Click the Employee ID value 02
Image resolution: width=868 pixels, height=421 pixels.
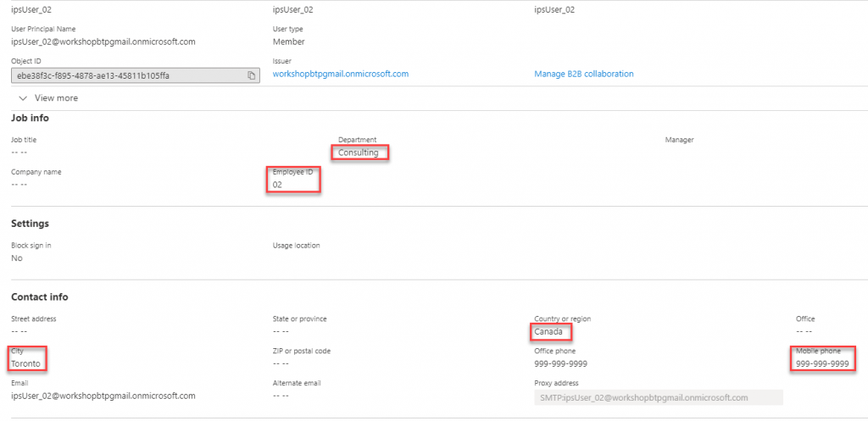click(x=277, y=185)
